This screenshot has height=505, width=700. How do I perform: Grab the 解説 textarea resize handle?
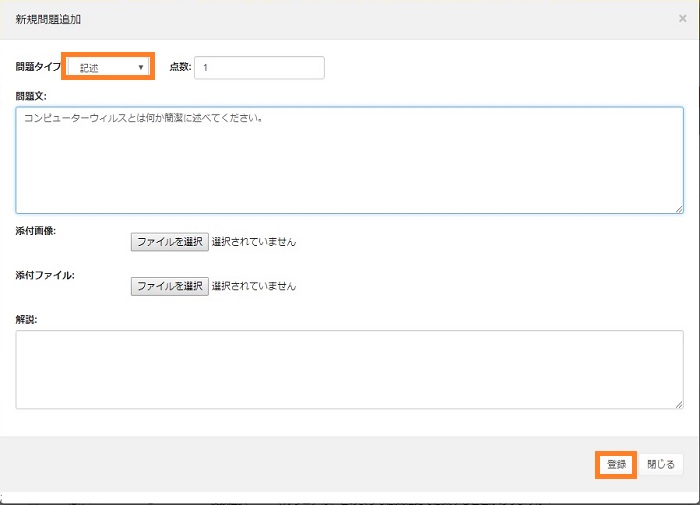[678, 403]
